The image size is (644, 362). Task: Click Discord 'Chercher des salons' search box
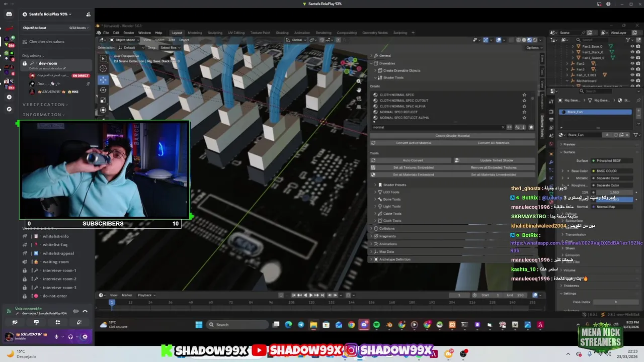click(x=57, y=42)
